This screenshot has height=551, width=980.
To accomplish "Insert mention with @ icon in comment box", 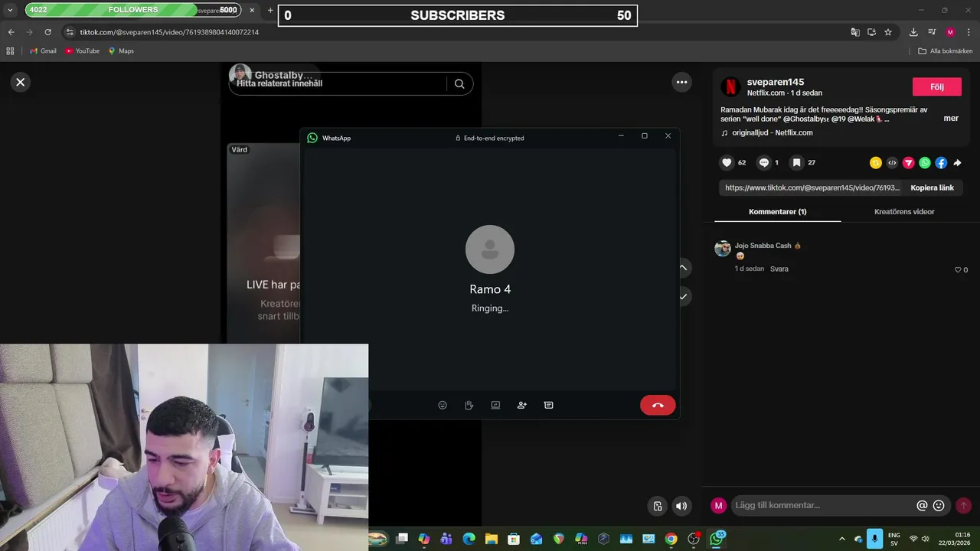I will point(922,506).
